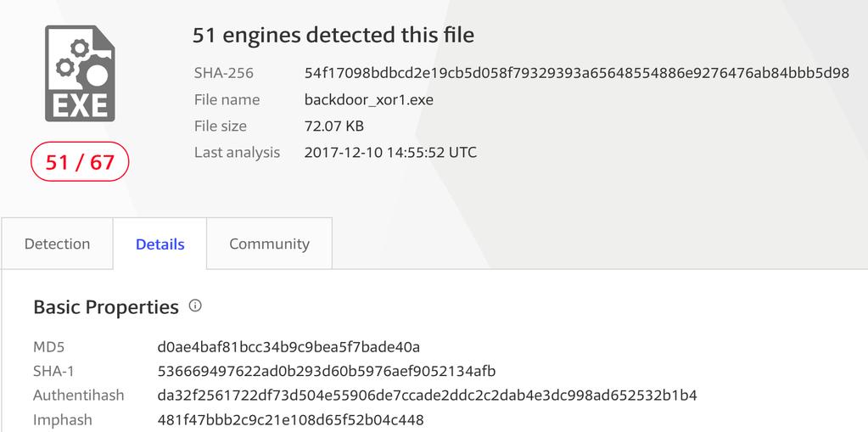Click the 51 / 67 detection ratio badge
This screenshot has height=432, width=868.
click(x=80, y=162)
